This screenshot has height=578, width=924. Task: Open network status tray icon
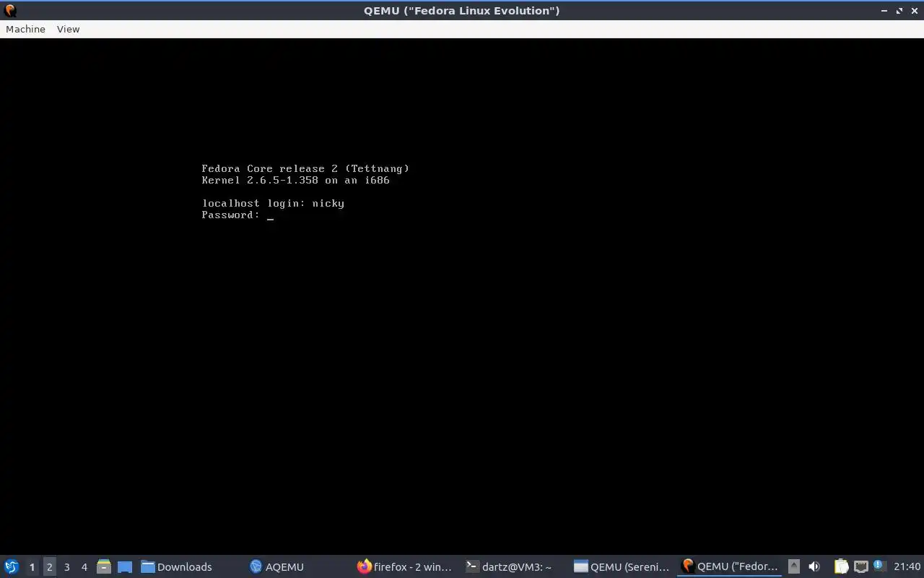(860, 566)
